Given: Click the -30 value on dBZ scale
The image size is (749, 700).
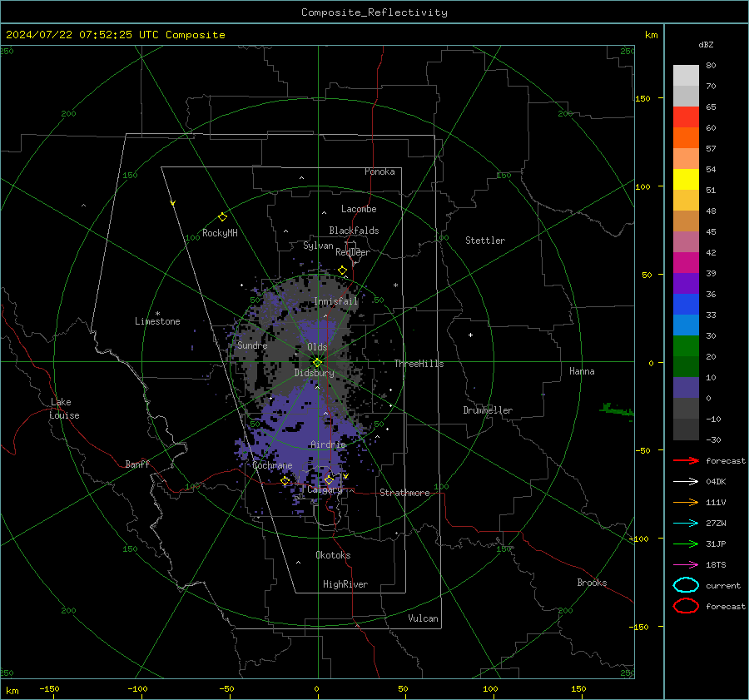Looking at the screenshot, I should 714,439.
